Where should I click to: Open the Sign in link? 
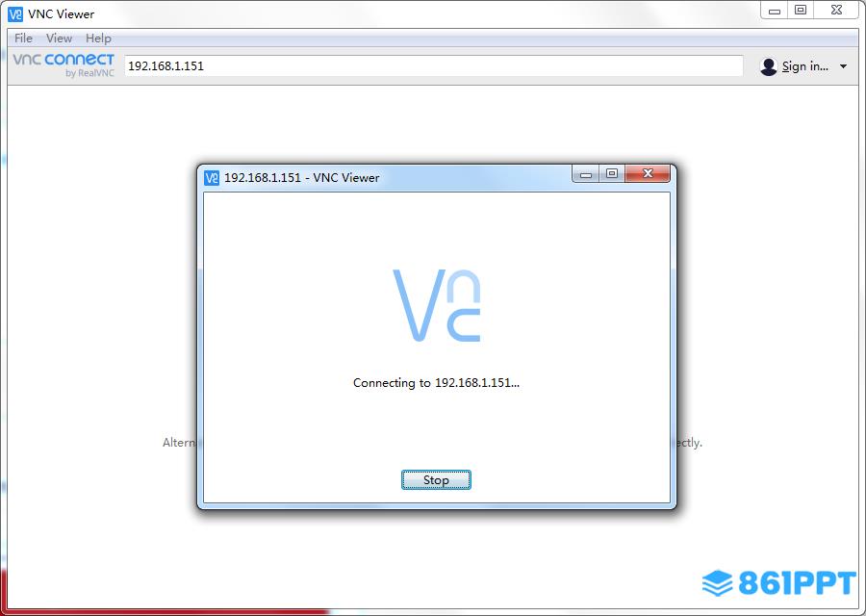click(804, 66)
